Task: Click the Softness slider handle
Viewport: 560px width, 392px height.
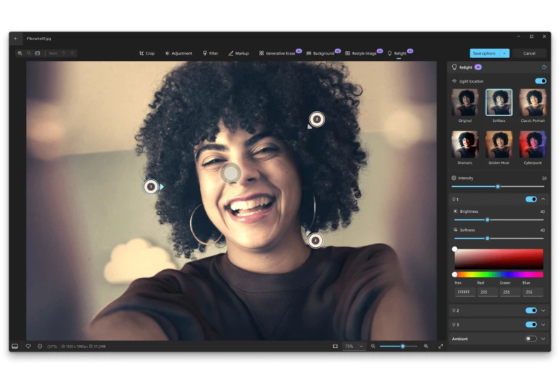Action: point(487,238)
